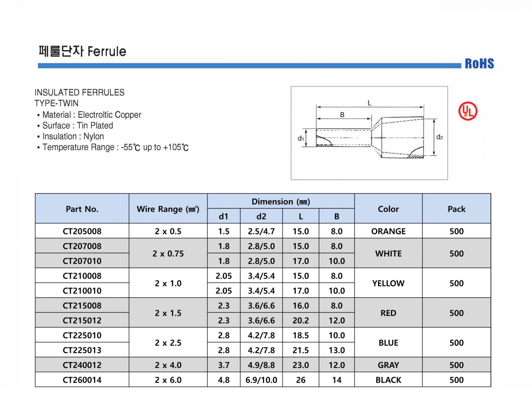Click the 'L' table column header
Screen dimensions: 532x418
click(x=301, y=216)
